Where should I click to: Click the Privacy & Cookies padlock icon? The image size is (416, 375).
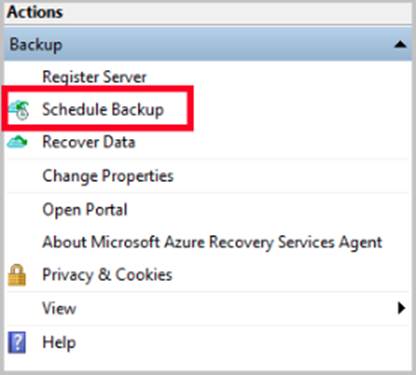tap(17, 275)
